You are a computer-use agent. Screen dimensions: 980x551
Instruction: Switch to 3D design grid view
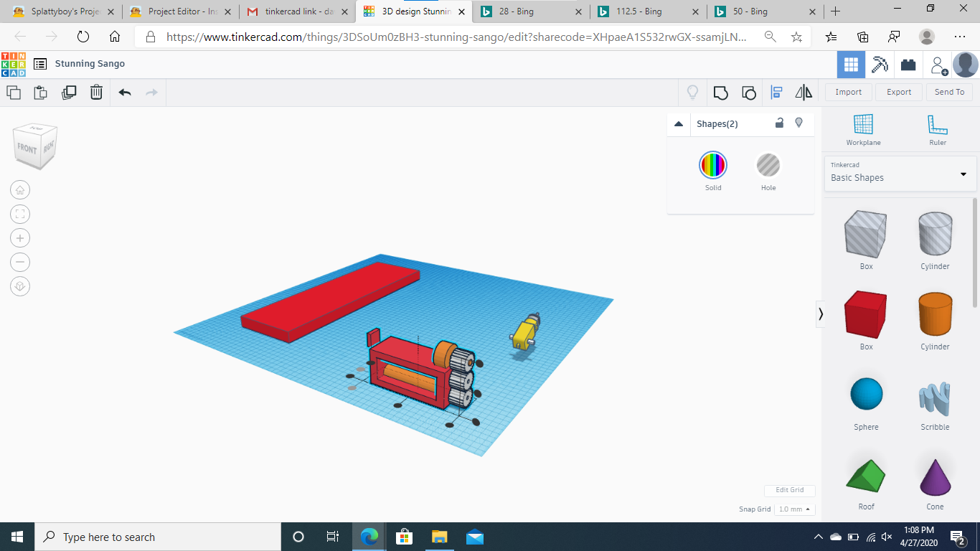pos(851,65)
